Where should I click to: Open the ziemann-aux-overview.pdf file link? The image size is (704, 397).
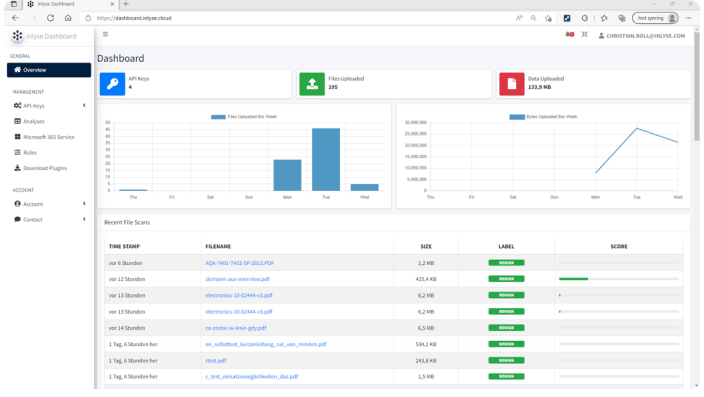(237, 279)
